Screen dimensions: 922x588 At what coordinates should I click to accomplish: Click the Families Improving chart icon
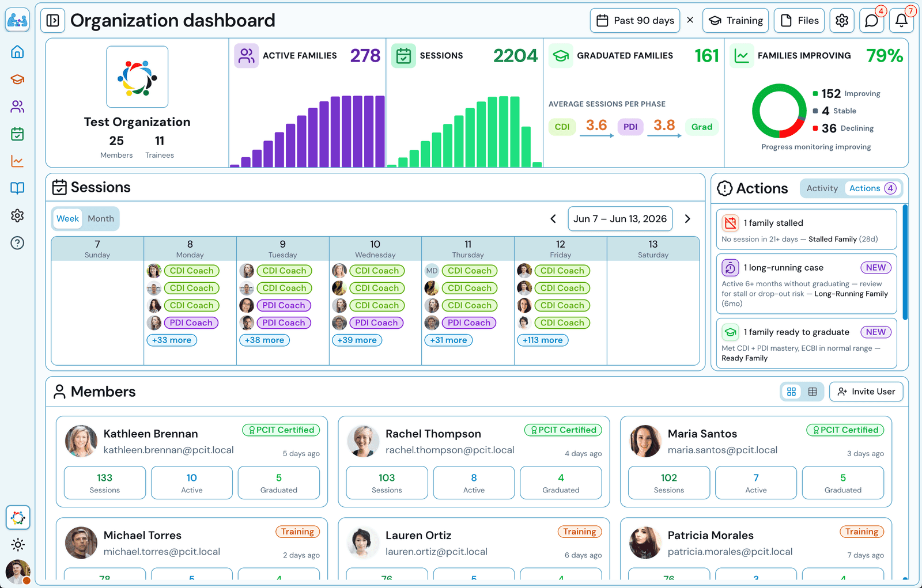(x=742, y=56)
